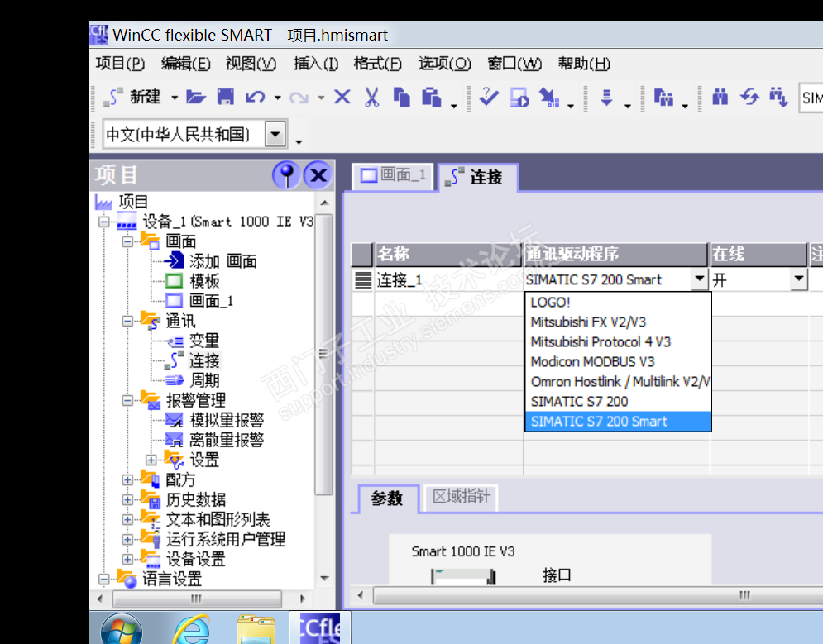The image size is (823, 644).
Task: Open the 项目(P) menu
Action: pos(120,64)
